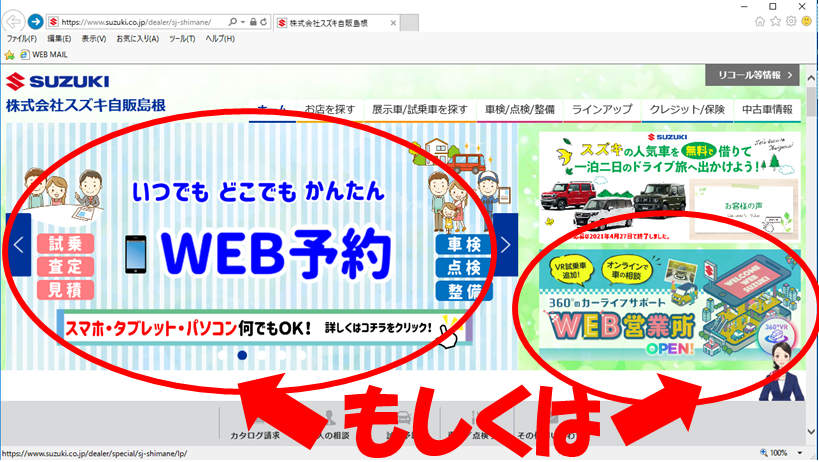The height and width of the screenshot is (462, 819).
Task: Open the ファイル(F) menu
Action: pyautogui.click(x=21, y=39)
